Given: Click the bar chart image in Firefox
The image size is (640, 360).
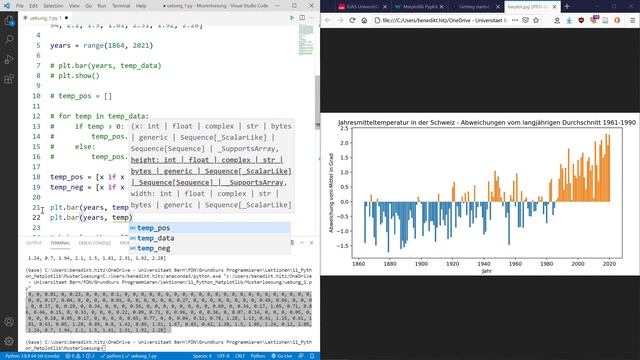Looking at the screenshot, I should click(x=480, y=194).
